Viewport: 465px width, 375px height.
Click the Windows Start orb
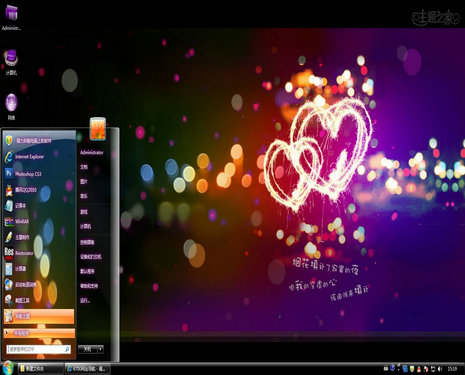pos(8,368)
